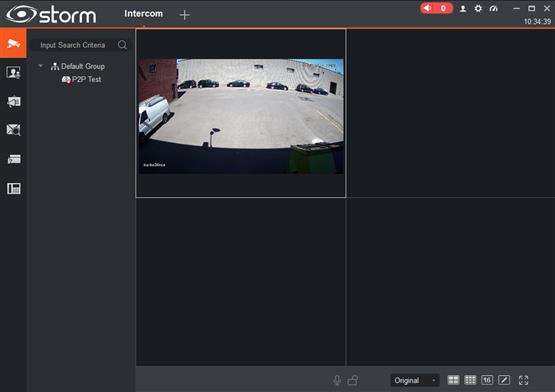Maximize the storm window
Image resolution: width=555 pixels, height=392 pixels.
coord(532,8)
